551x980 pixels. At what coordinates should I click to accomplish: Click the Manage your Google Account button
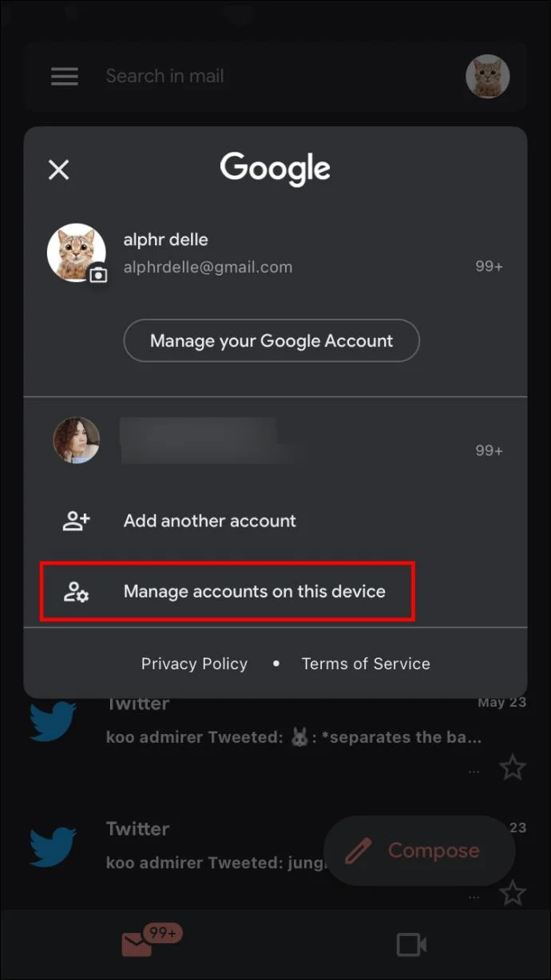click(272, 340)
